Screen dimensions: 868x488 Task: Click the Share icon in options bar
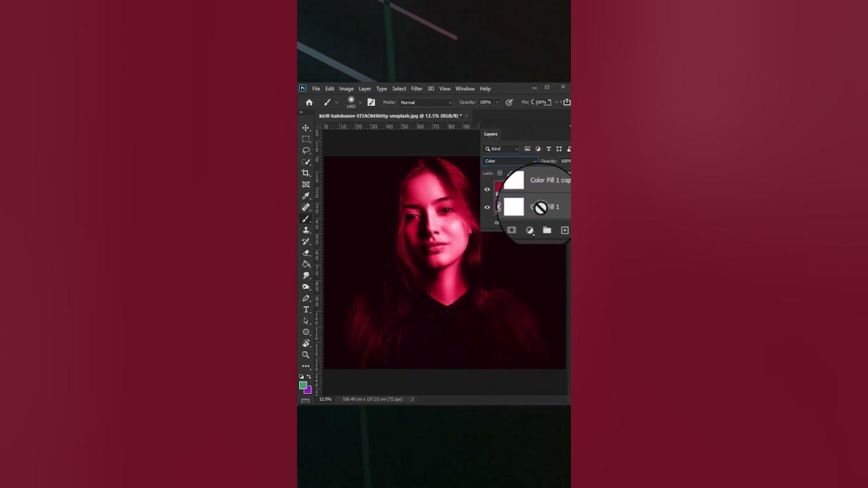[x=567, y=102]
